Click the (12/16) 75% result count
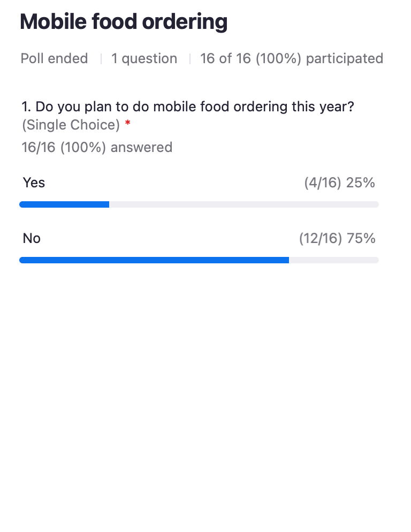 coord(337,238)
